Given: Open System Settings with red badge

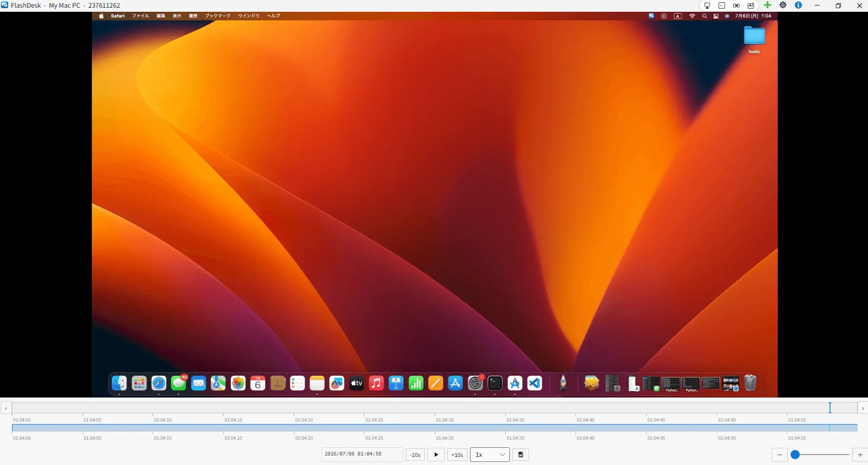Looking at the screenshot, I should [x=475, y=384].
